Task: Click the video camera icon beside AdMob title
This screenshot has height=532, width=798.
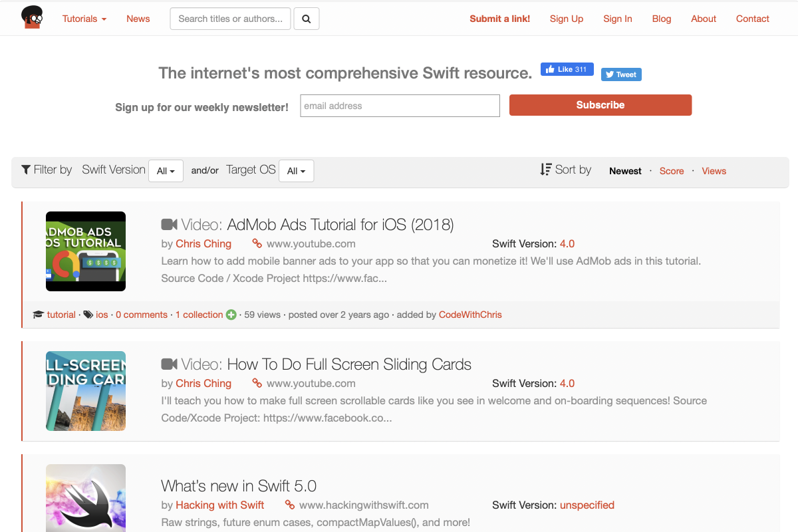Action: [169, 225]
